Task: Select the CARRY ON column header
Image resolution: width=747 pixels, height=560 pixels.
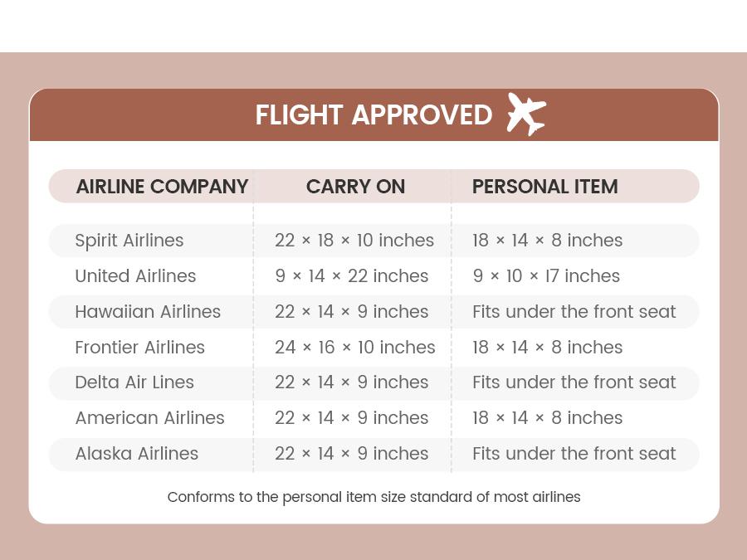Action: pos(355,187)
